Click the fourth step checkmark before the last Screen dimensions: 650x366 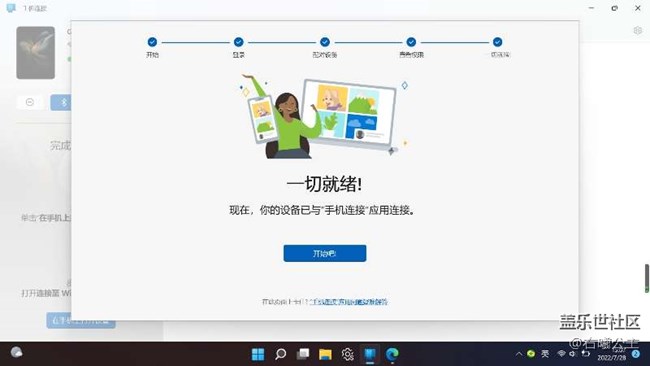pos(411,42)
